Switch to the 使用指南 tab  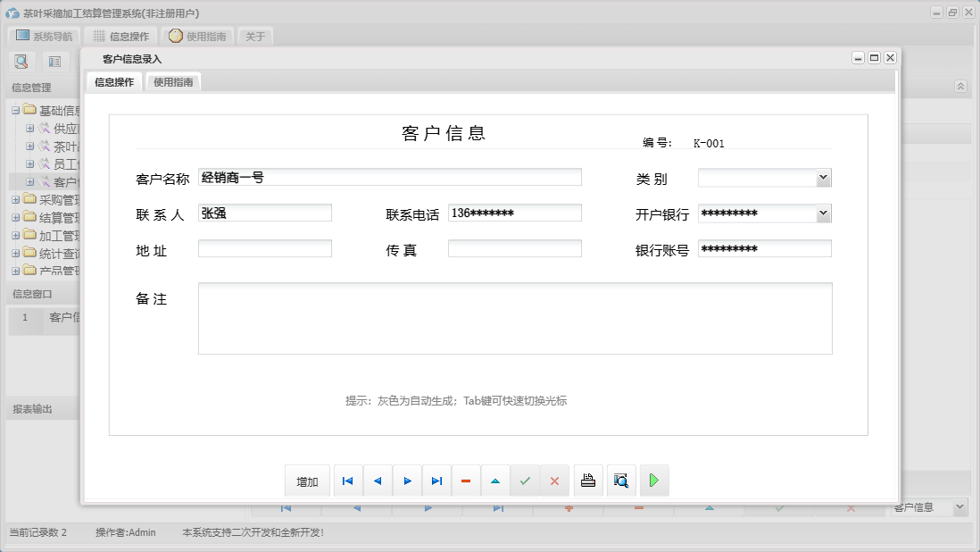point(172,79)
